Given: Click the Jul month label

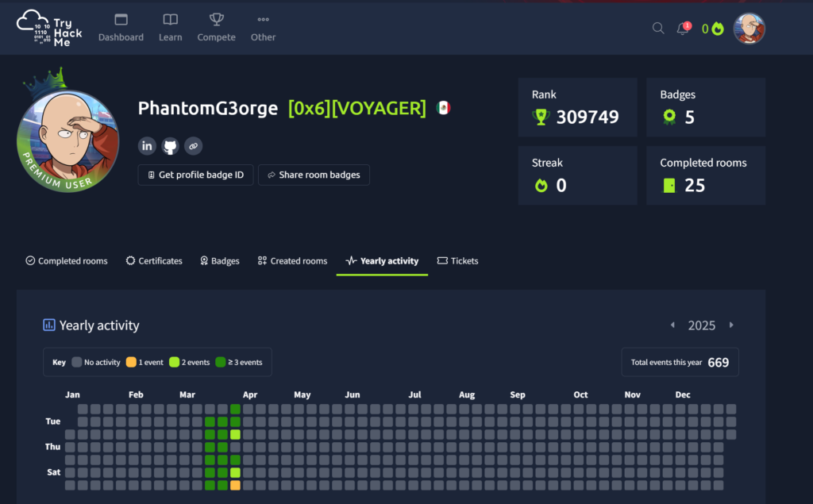Looking at the screenshot, I should click(414, 394).
